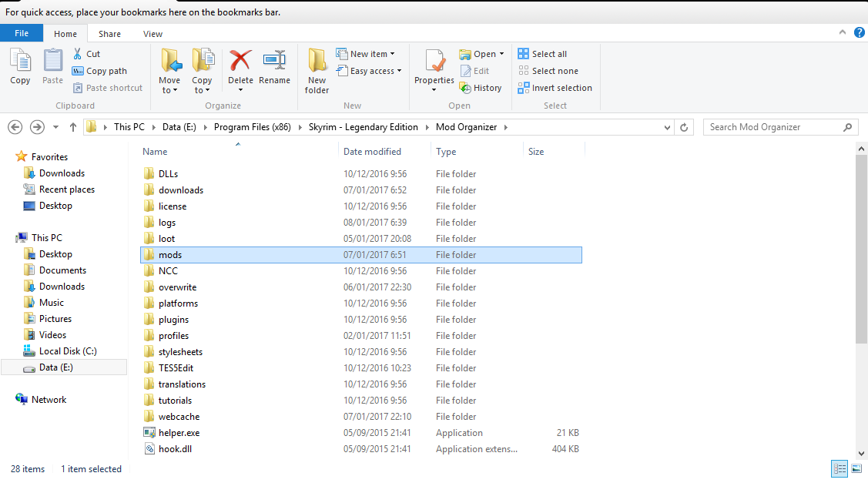Image resolution: width=868 pixels, height=493 pixels.
Task: Click Invert selection in ribbon
Action: point(555,88)
